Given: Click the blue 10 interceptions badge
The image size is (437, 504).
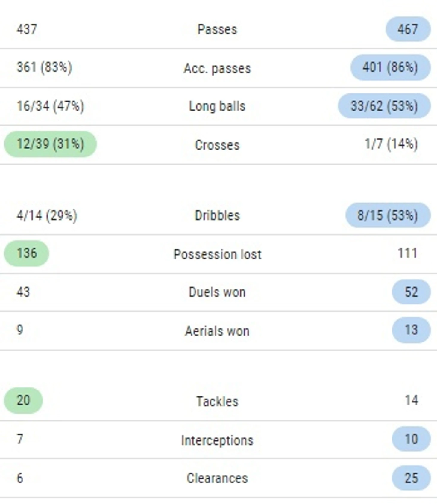Looking at the screenshot, I should tap(411, 439).
